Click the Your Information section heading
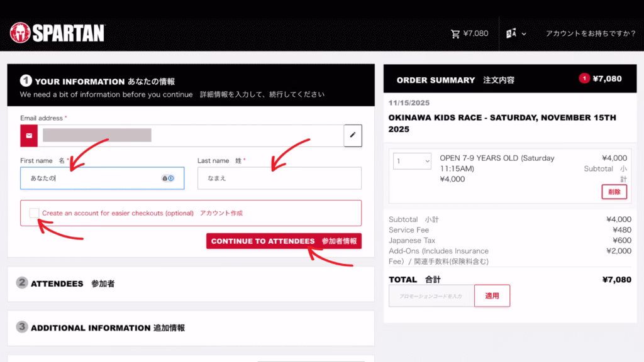644x362 pixels. pos(105,81)
